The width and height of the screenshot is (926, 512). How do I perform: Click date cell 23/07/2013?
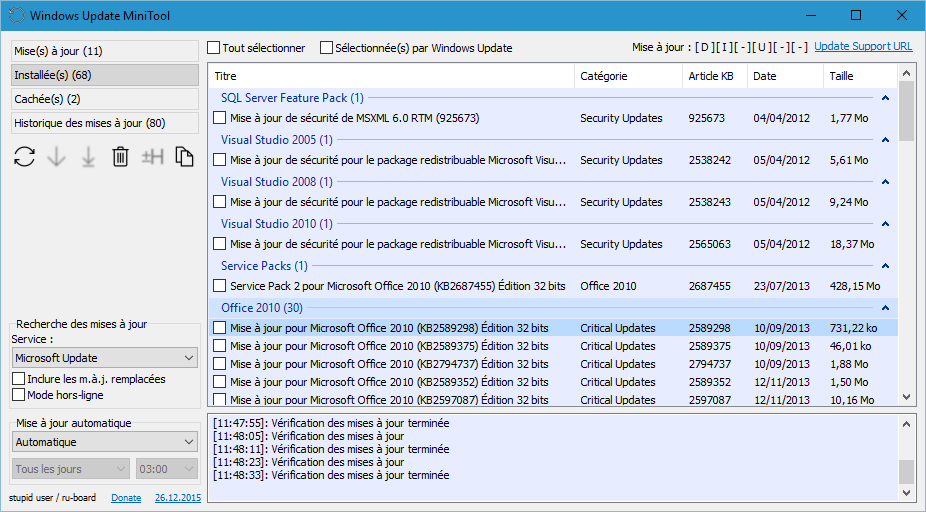(781, 286)
